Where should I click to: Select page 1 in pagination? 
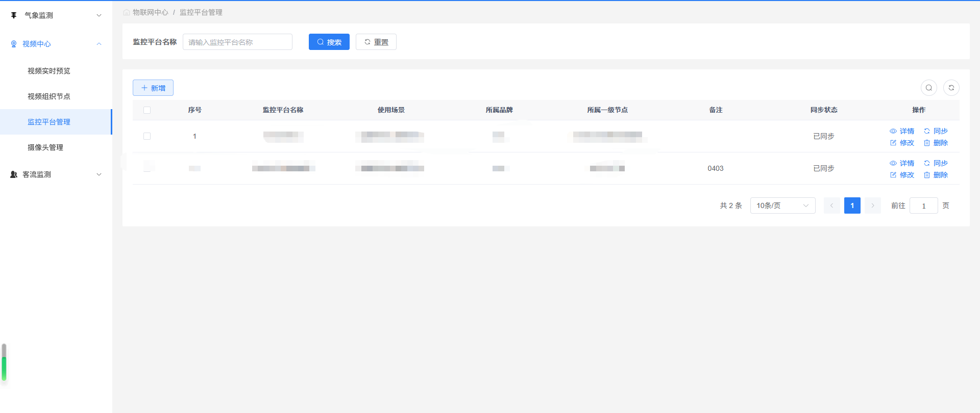(x=852, y=205)
